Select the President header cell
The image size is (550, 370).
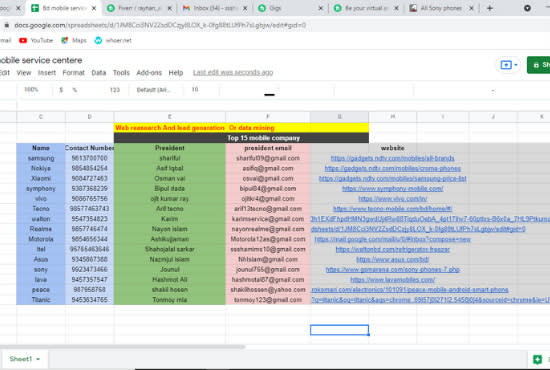click(x=169, y=148)
